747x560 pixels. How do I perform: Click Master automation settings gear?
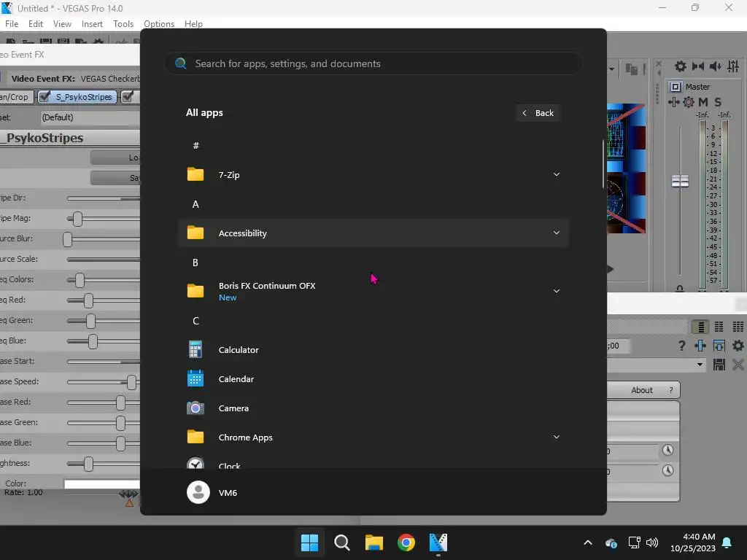[x=689, y=102]
